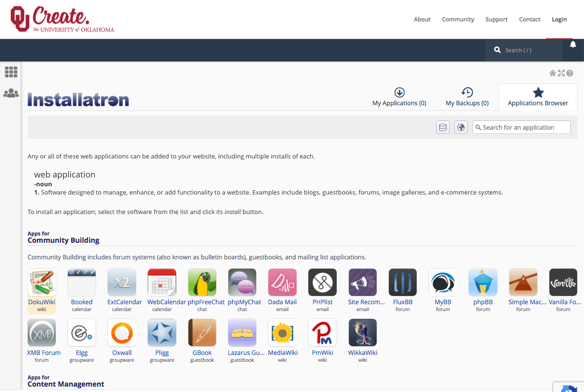The width and height of the screenshot is (584, 392).
Task: Switch to My Backups (0) tab
Action: tap(467, 97)
